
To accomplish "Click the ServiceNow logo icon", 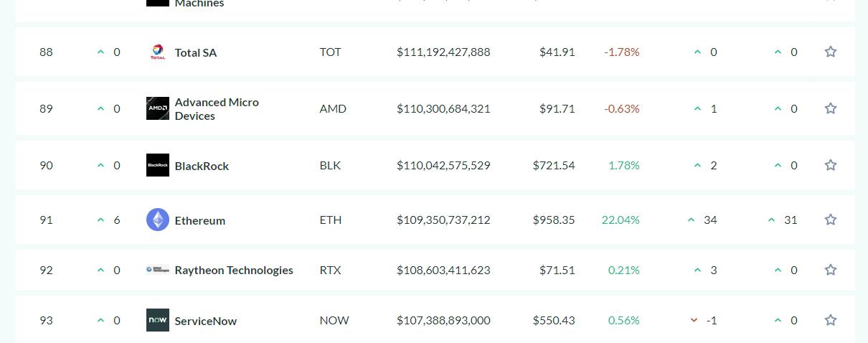I will point(158,320).
